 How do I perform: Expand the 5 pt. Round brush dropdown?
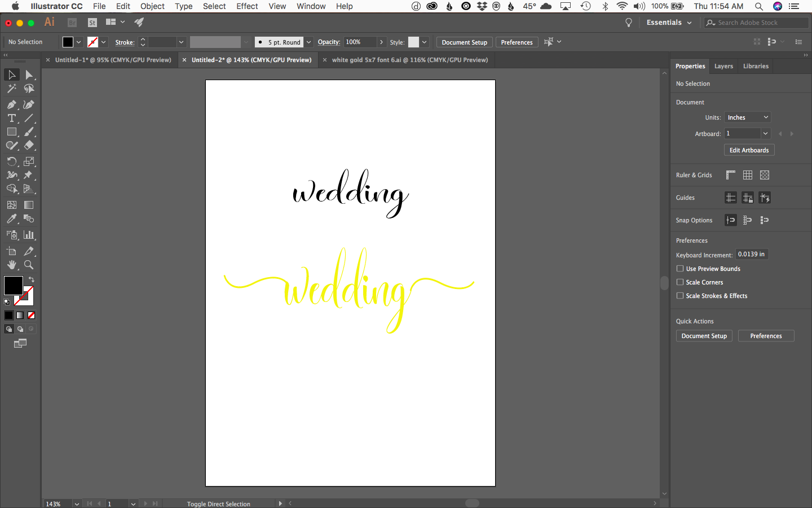pos(308,42)
